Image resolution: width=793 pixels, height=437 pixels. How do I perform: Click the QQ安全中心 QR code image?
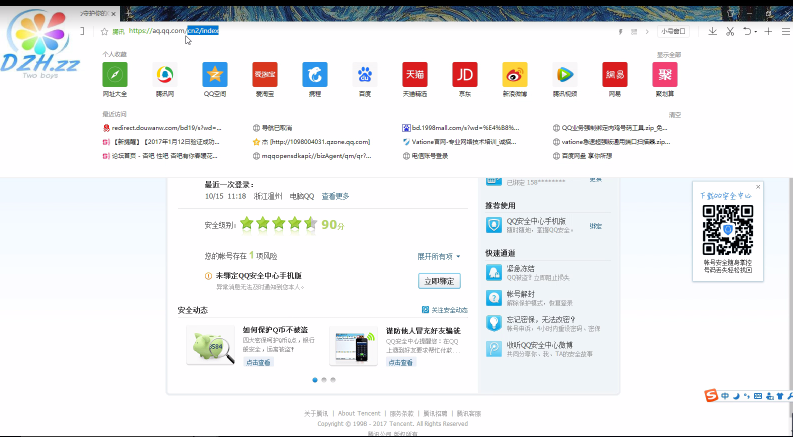(728, 230)
